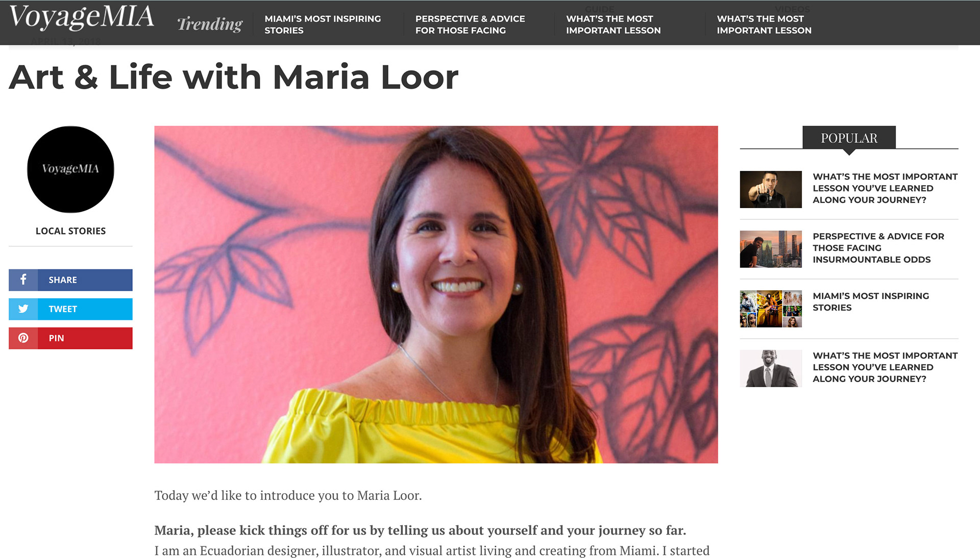This screenshot has width=980, height=558.
Task: Tweet this article
Action: click(x=70, y=309)
